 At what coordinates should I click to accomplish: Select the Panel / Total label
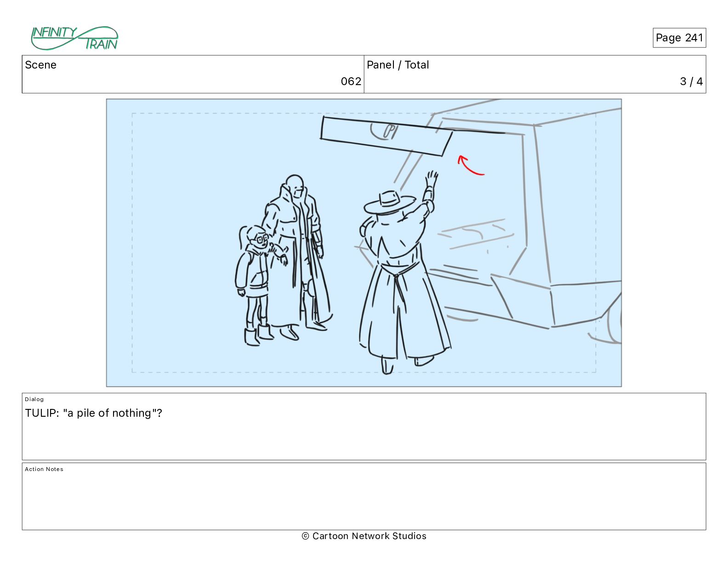point(398,65)
